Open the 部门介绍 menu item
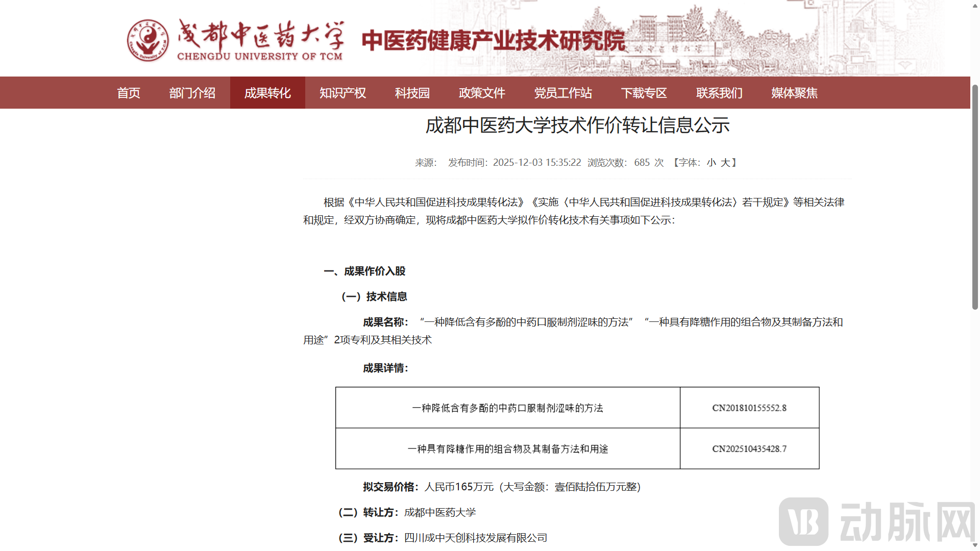 point(192,93)
